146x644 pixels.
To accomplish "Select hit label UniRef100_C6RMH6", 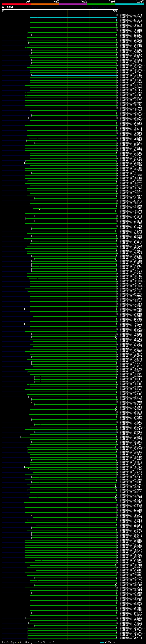I will [x=131, y=45].
